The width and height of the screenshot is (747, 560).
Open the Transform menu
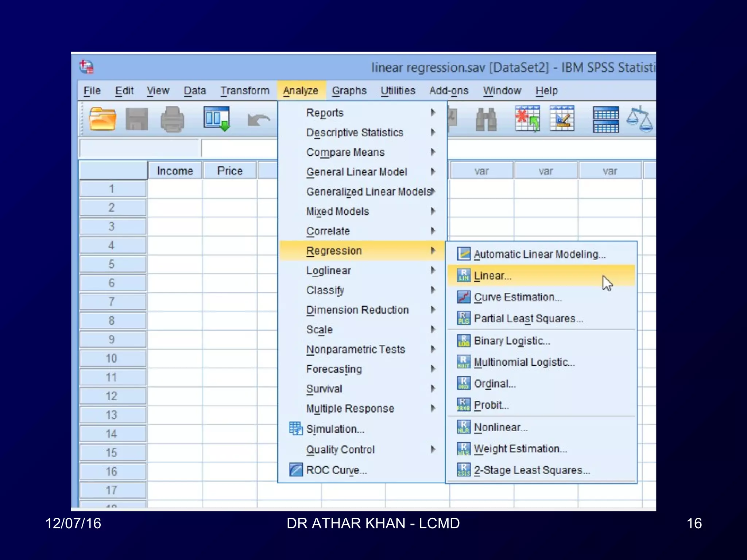(x=245, y=90)
